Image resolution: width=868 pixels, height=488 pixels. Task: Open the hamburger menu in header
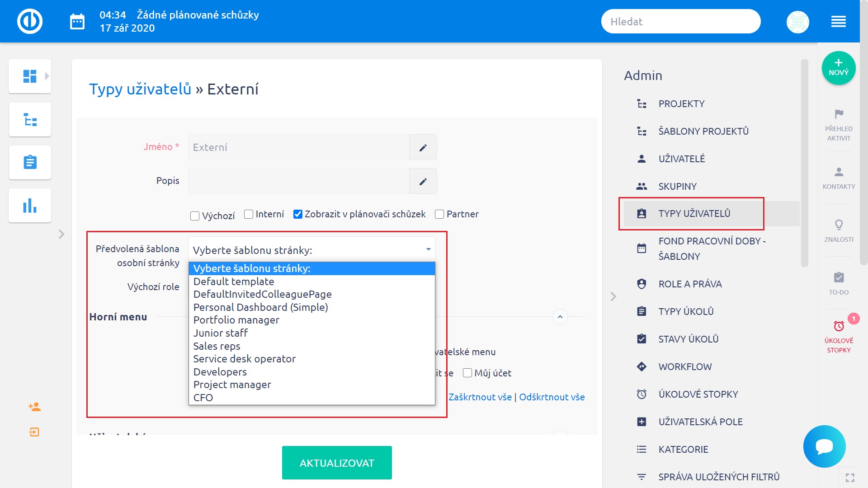tap(838, 21)
